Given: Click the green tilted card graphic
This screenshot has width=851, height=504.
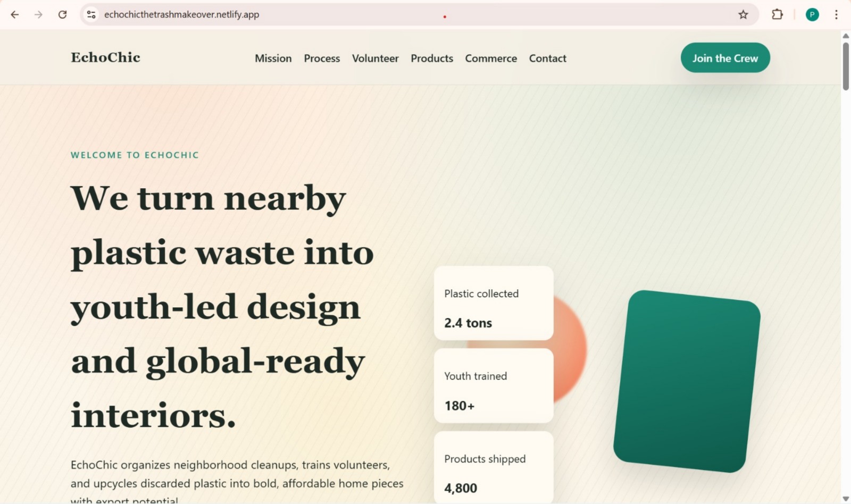Looking at the screenshot, I should click(x=687, y=381).
